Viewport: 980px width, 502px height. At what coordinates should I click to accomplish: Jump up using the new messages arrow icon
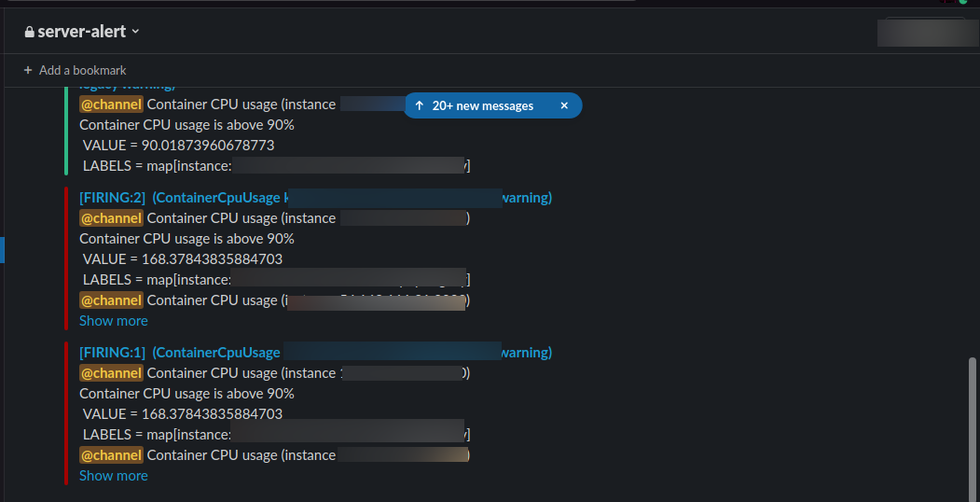pos(420,105)
